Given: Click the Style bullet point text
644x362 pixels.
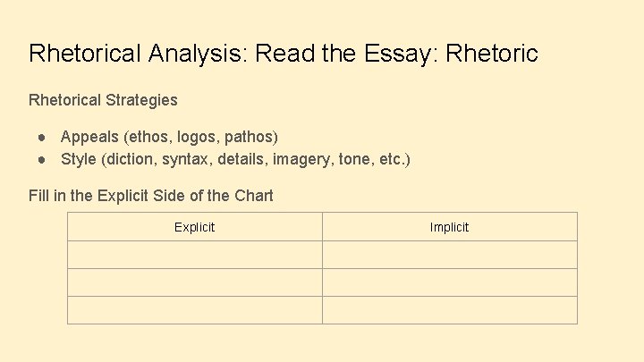Looking at the screenshot, I should (235, 160).
